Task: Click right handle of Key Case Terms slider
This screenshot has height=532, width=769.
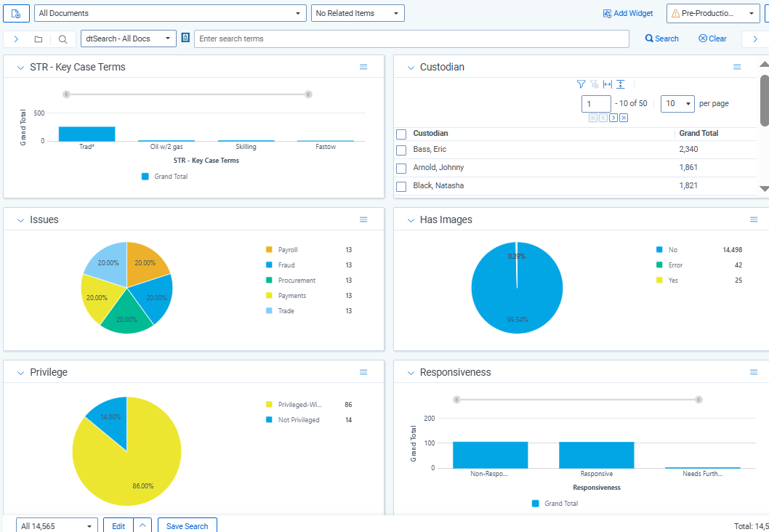Action: (x=308, y=94)
